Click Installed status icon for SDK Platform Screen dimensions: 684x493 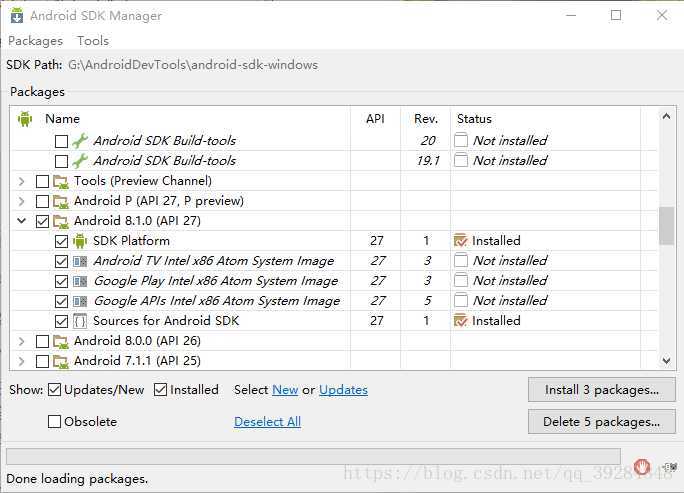pos(461,240)
